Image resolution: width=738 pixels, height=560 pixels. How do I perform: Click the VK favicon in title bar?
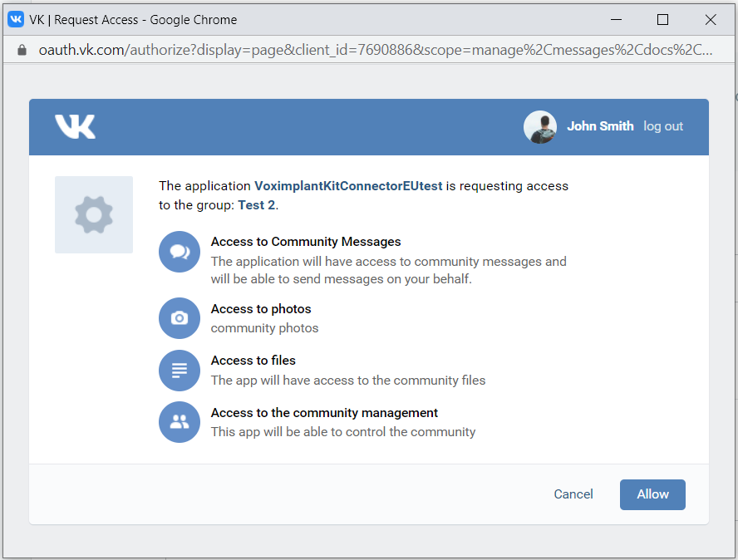tap(16, 19)
